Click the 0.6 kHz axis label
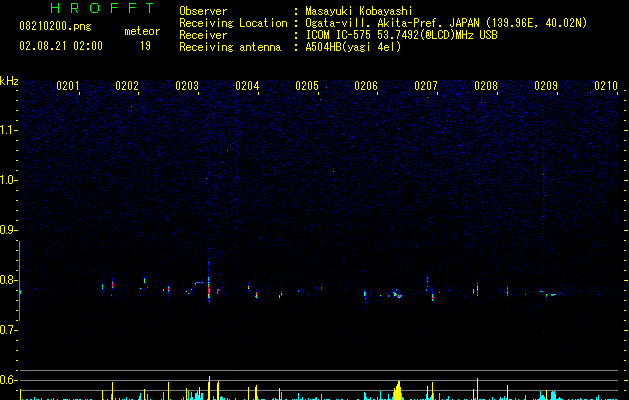This screenshot has width=629, height=400. pyautogui.click(x=8, y=380)
